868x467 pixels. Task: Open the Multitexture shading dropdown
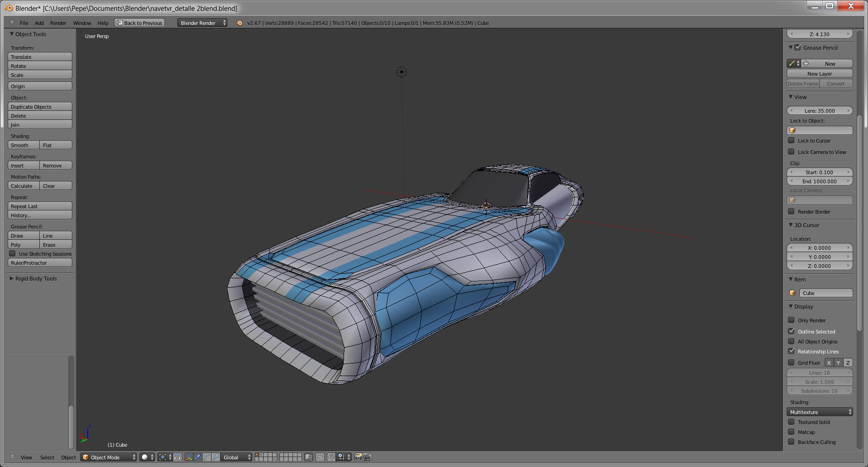pos(820,412)
